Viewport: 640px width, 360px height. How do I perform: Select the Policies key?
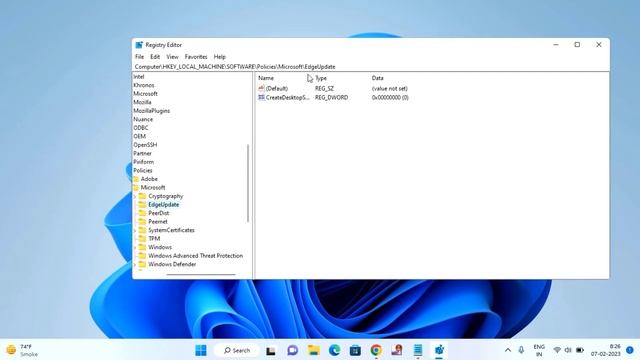coord(142,171)
